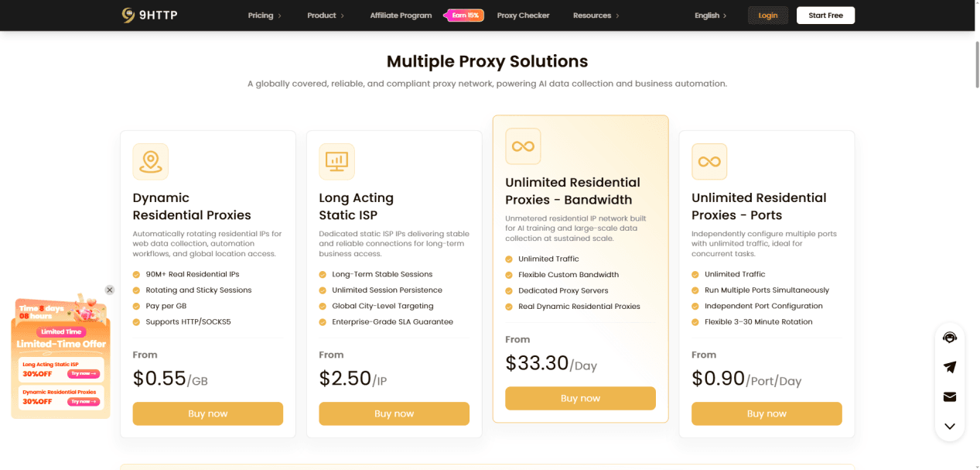
Task: Open the Telegram paper-plane icon
Action: pyautogui.click(x=950, y=367)
